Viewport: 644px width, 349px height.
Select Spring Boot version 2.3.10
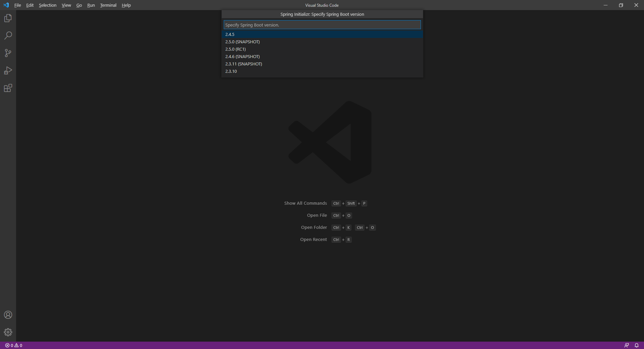322,71
